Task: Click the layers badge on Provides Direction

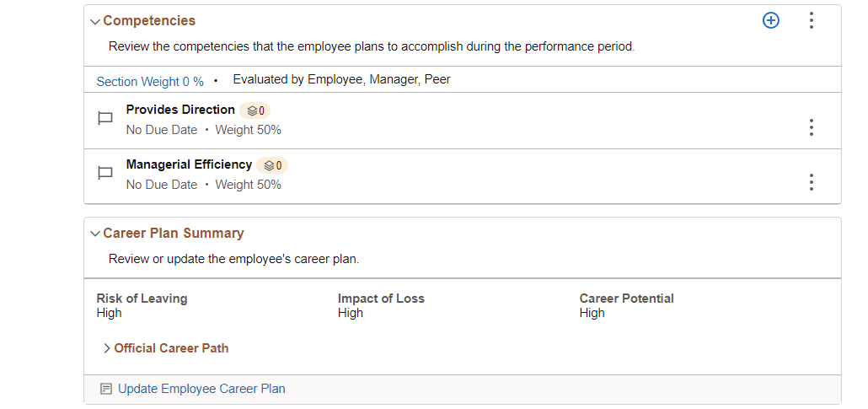Action: click(x=255, y=110)
